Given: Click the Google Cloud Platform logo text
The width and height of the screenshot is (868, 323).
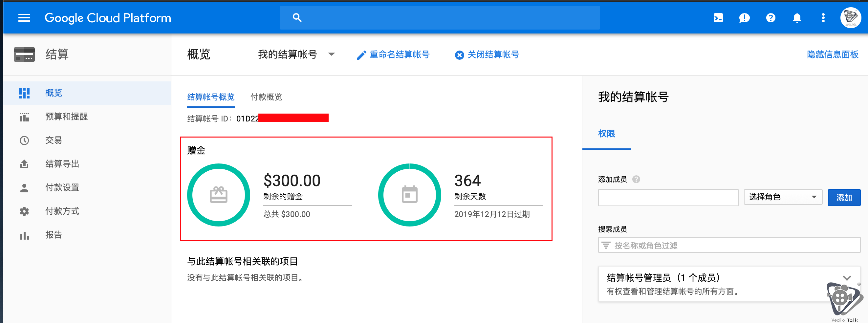Looking at the screenshot, I should coord(108,18).
